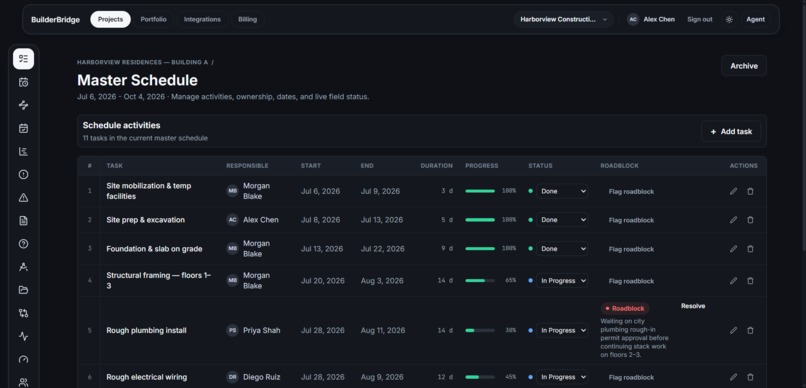This screenshot has width=806, height=388.
Task: Open the drafting compass sidebar icon
Action: (x=23, y=267)
